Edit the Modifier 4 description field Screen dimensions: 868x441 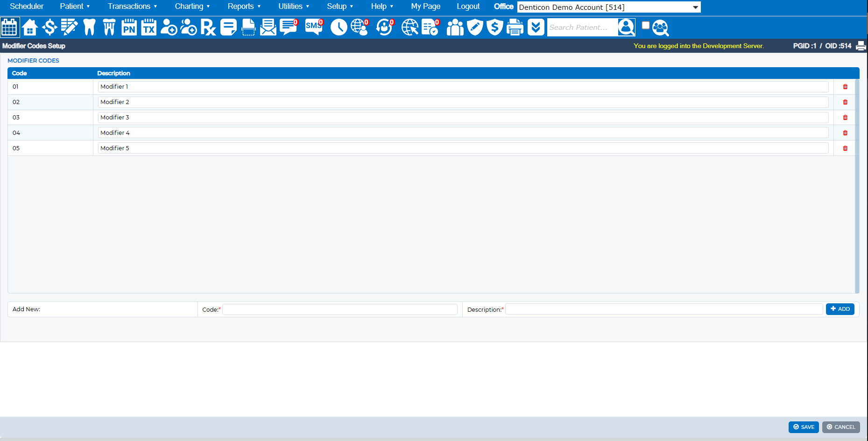pos(463,133)
